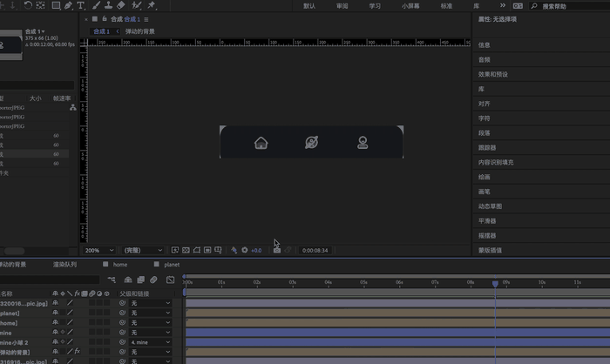Toggle quality switch for home layer
The height and width of the screenshot is (364, 610).
[x=70, y=322]
